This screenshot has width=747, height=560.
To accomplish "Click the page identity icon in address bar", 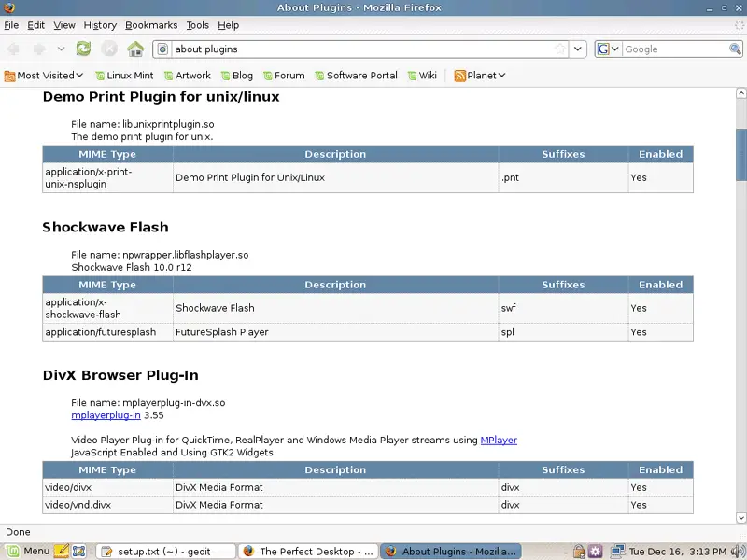I will pyautogui.click(x=162, y=49).
